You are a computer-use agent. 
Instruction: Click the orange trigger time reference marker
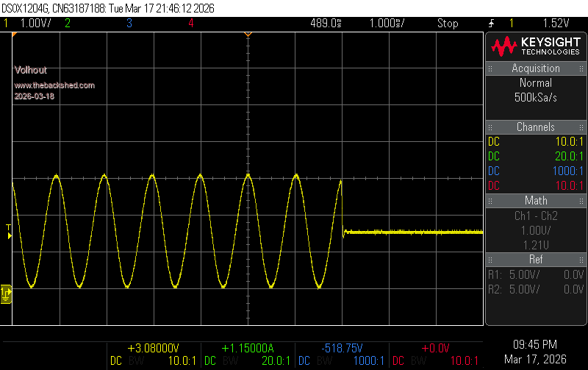(248, 35)
